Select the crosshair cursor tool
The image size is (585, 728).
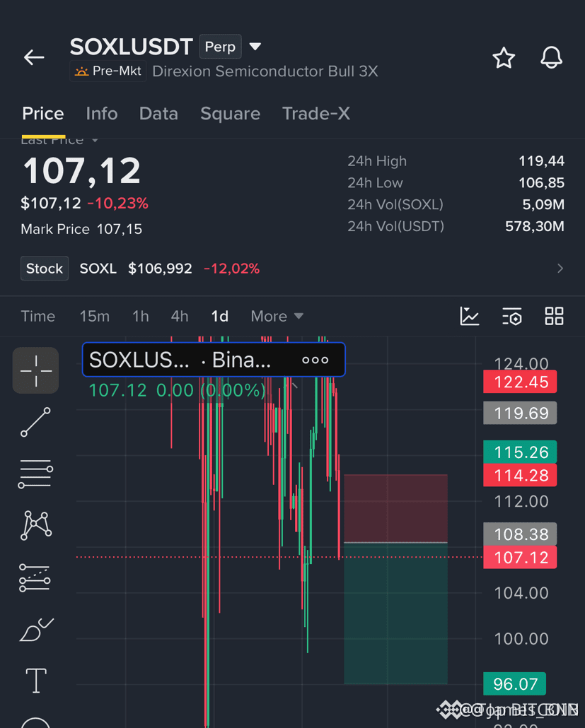coord(36,370)
